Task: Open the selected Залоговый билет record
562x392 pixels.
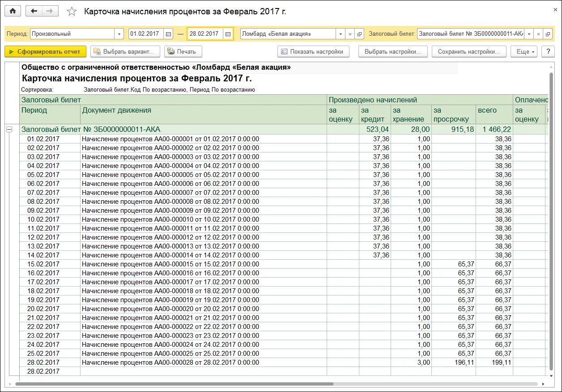Action: pos(547,34)
